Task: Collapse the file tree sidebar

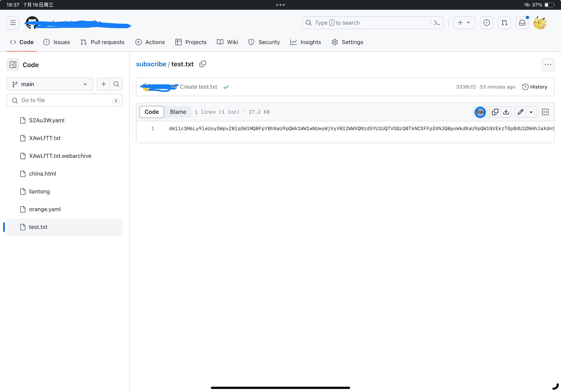Action: click(13, 65)
